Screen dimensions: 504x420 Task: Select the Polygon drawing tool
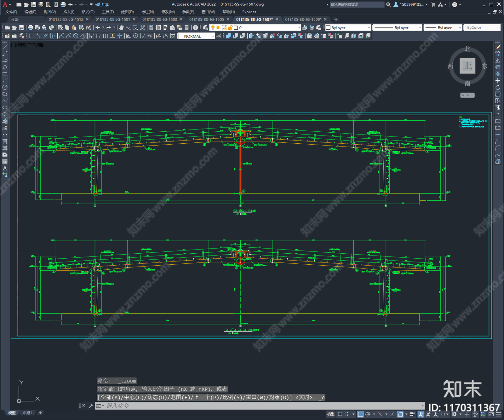[x=5, y=67]
